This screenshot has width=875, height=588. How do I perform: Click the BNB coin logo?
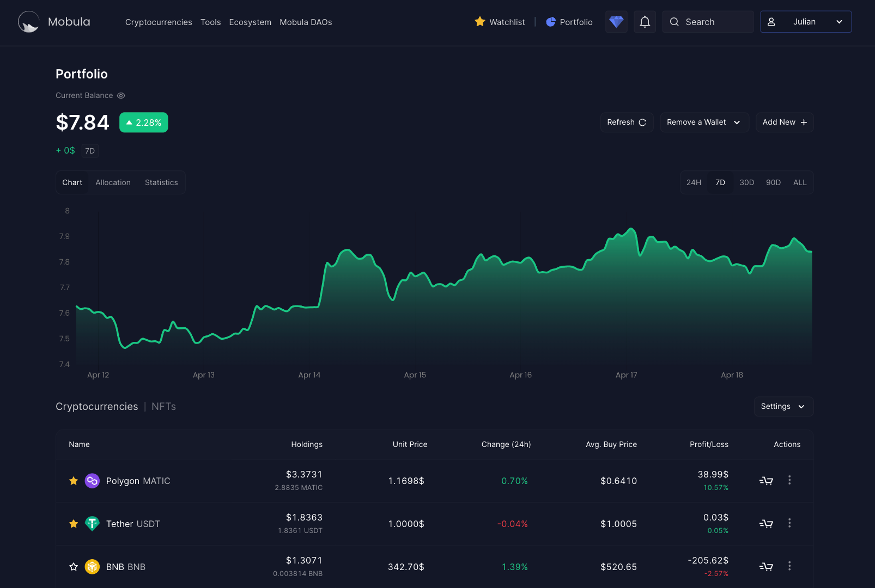92,567
